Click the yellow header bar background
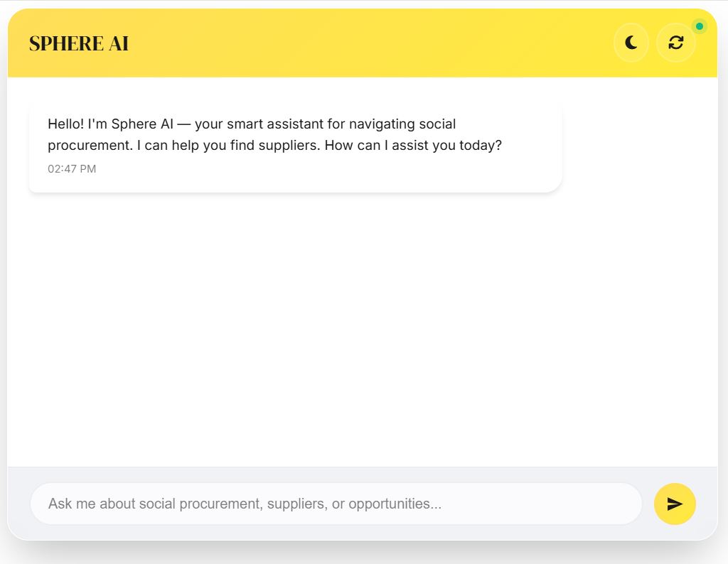The width and height of the screenshot is (728, 564). (355, 43)
